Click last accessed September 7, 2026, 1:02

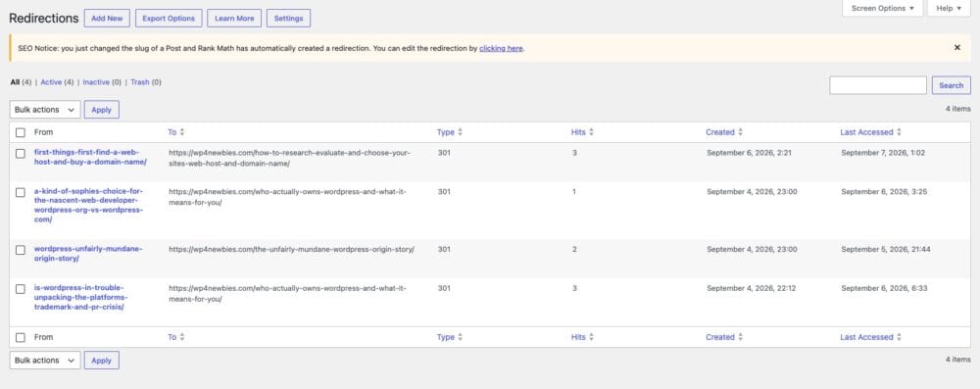tap(883, 153)
